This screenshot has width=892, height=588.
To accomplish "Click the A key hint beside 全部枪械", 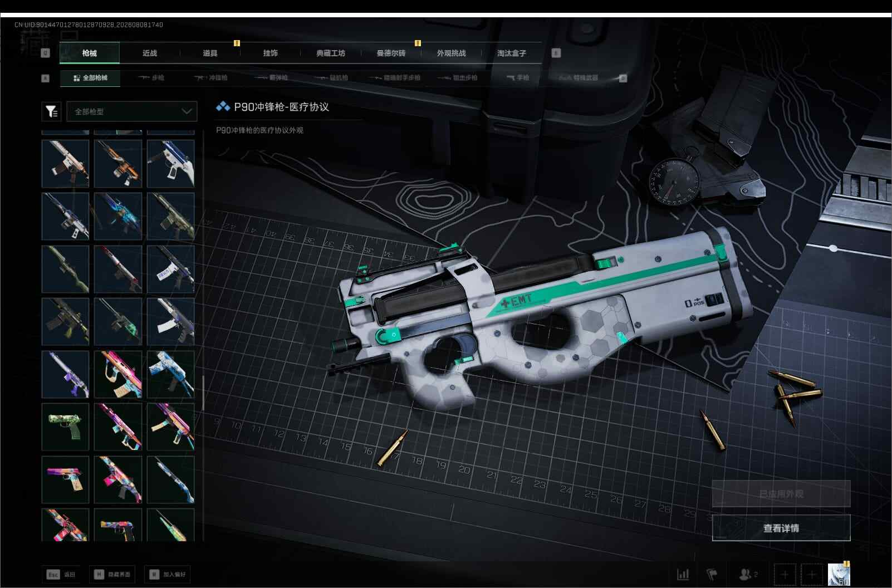I will pyautogui.click(x=46, y=78).
